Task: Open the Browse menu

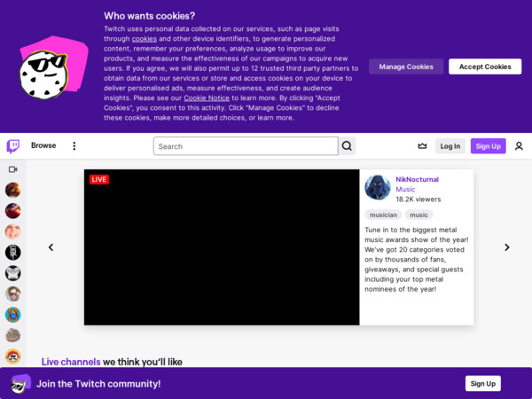Action: [x=43, y=145]
